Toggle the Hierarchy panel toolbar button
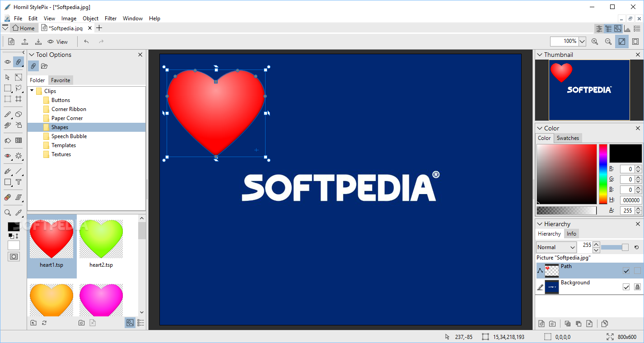This screenshot has height=343, width=644. 608,28
